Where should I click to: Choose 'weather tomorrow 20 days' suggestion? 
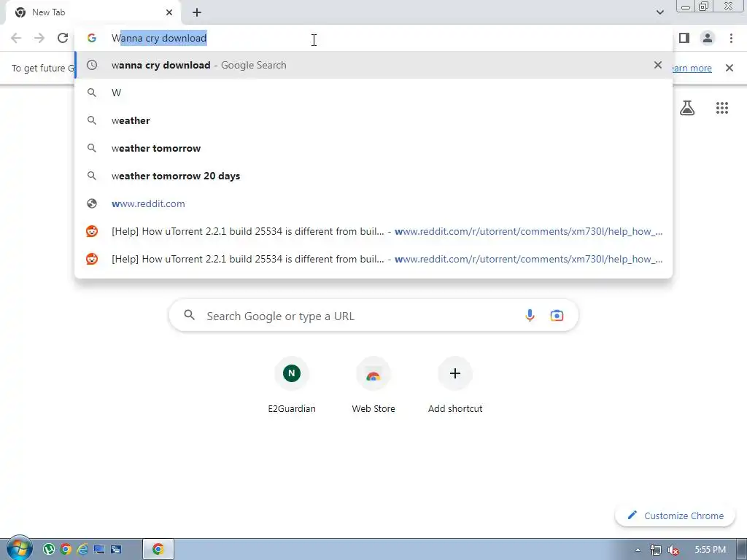click(373, 176)
